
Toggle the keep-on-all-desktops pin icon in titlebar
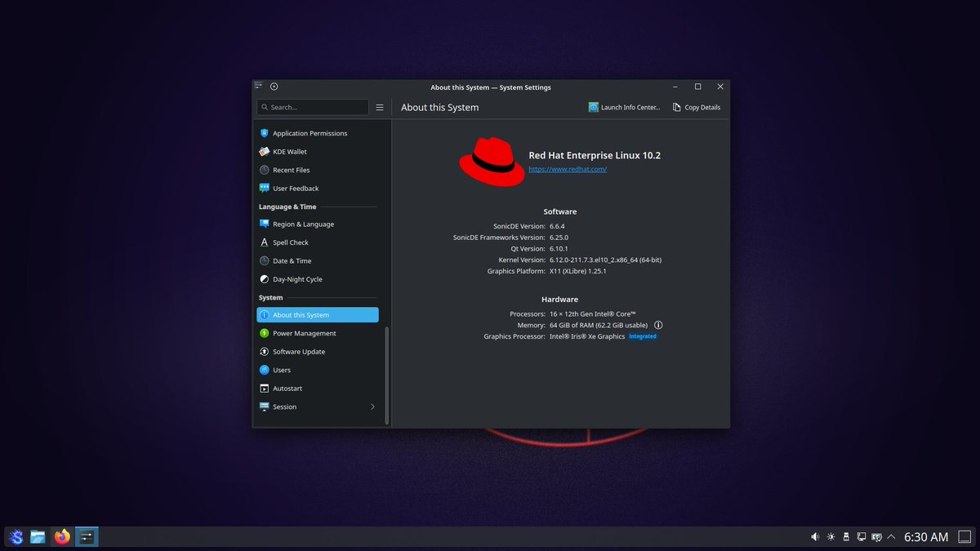[x=274, y=87]
